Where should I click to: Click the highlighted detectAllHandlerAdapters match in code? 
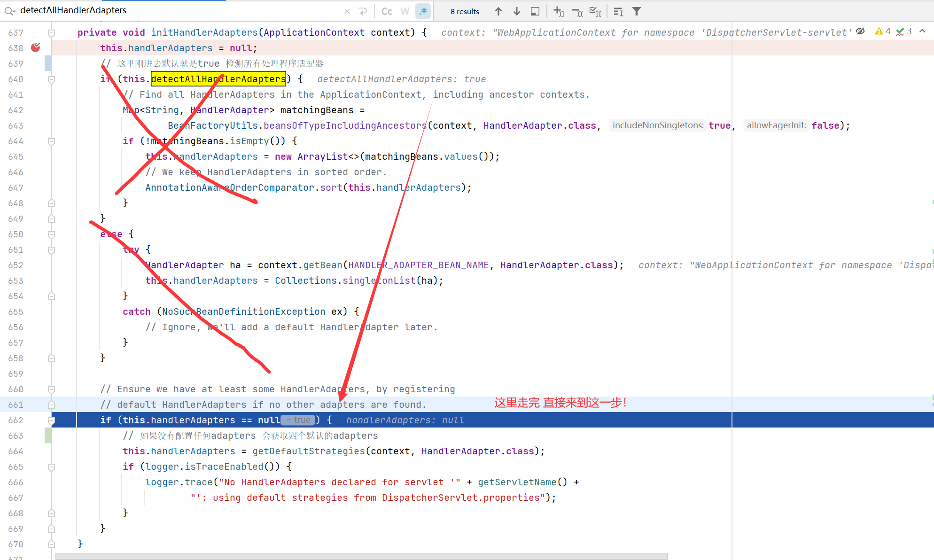coord(218,79)
